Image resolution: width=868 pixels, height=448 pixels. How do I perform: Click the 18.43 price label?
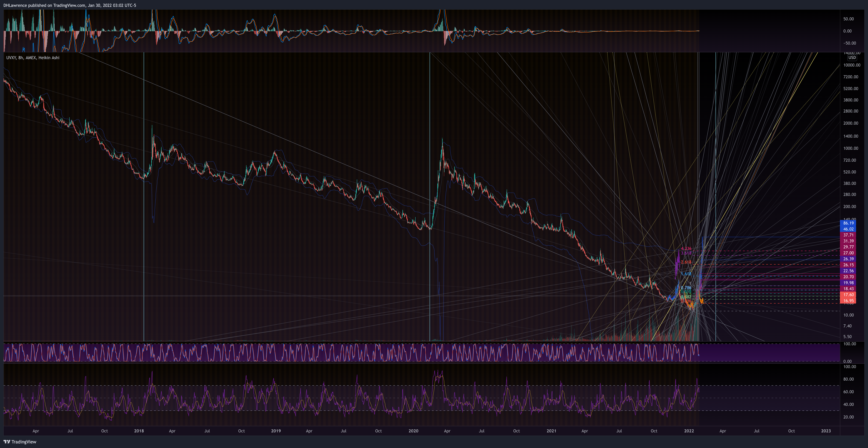click(x=849, y=289)
